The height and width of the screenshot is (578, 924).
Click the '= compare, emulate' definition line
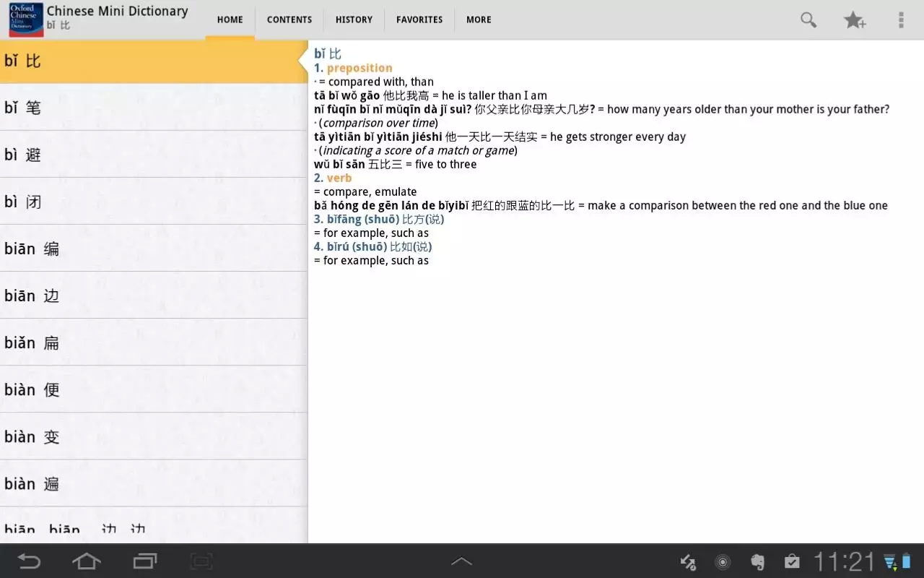click(365, 191)
